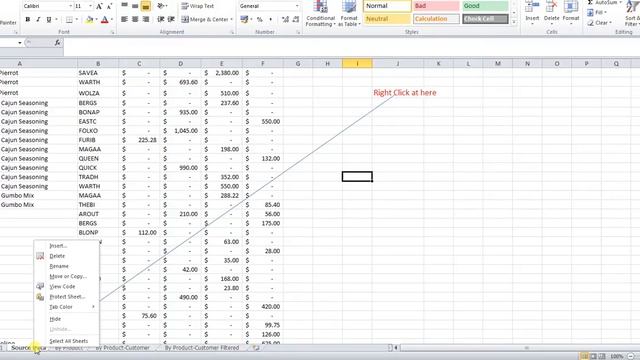Align text left
Viewport: 640px width, 360px height.
click(124, 19)
